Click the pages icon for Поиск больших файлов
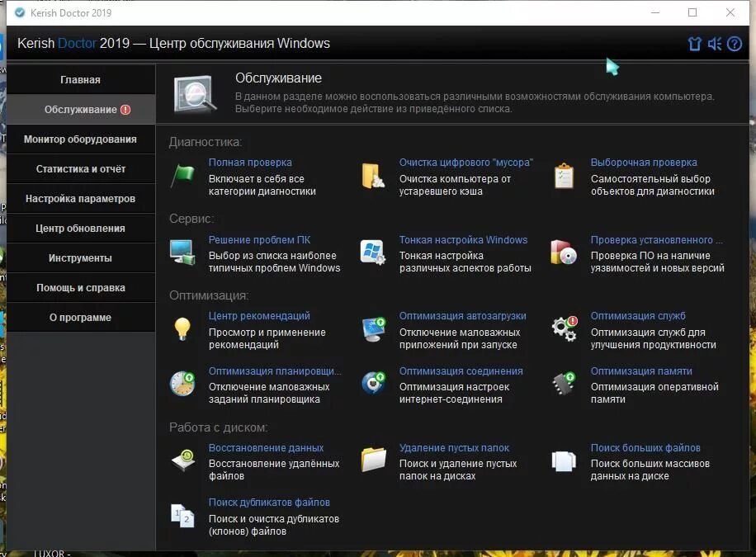 tap(564, 461)
